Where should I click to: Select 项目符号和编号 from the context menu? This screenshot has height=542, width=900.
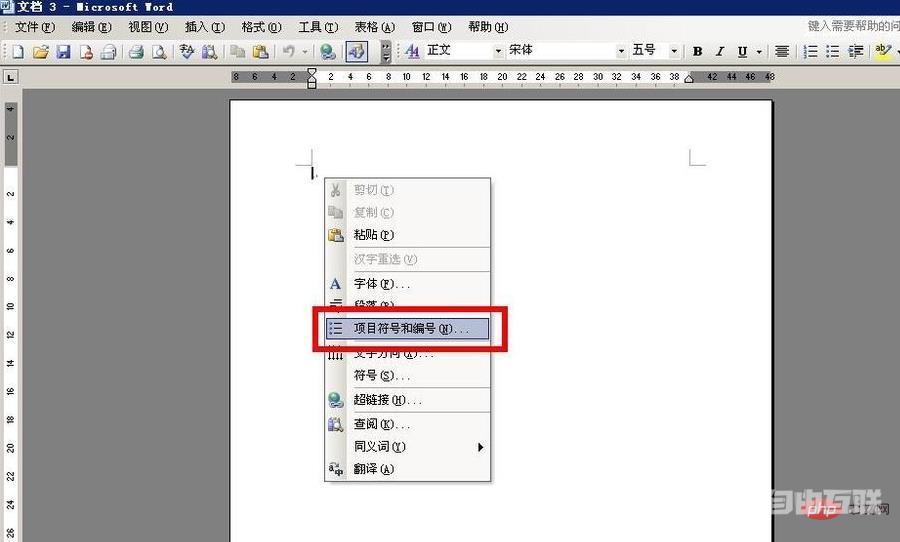click(x=410, y=329)
